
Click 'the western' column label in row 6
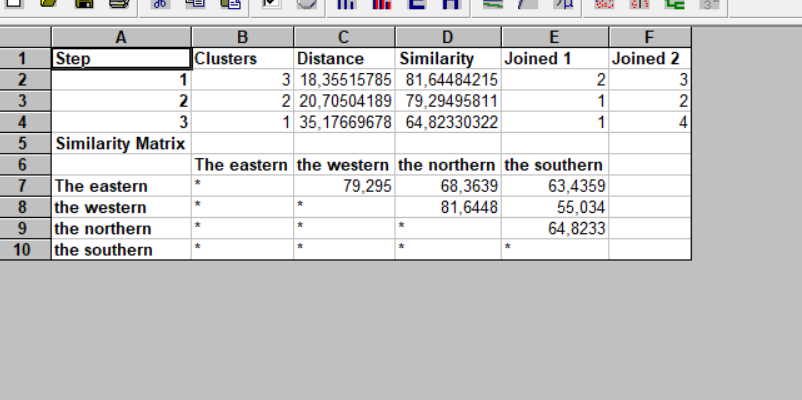pos(344,165)
